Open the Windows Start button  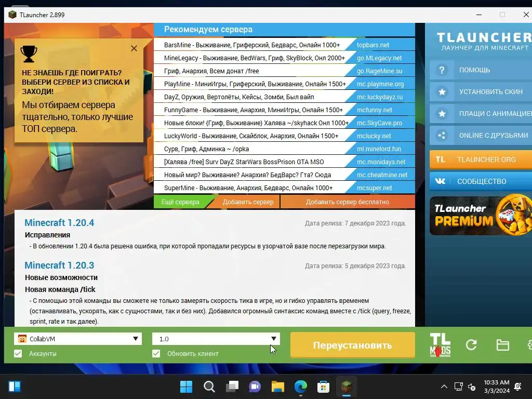186,387
